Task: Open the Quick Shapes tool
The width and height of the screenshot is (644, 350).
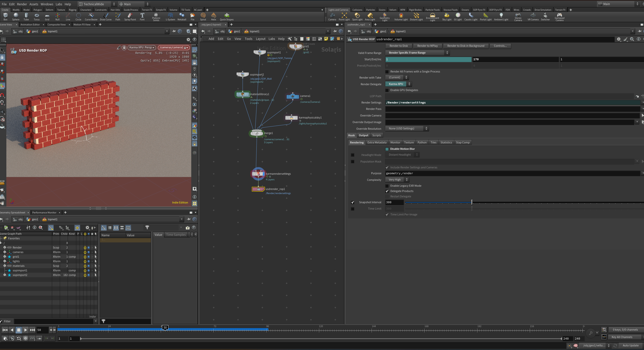Action: (227, 17)
